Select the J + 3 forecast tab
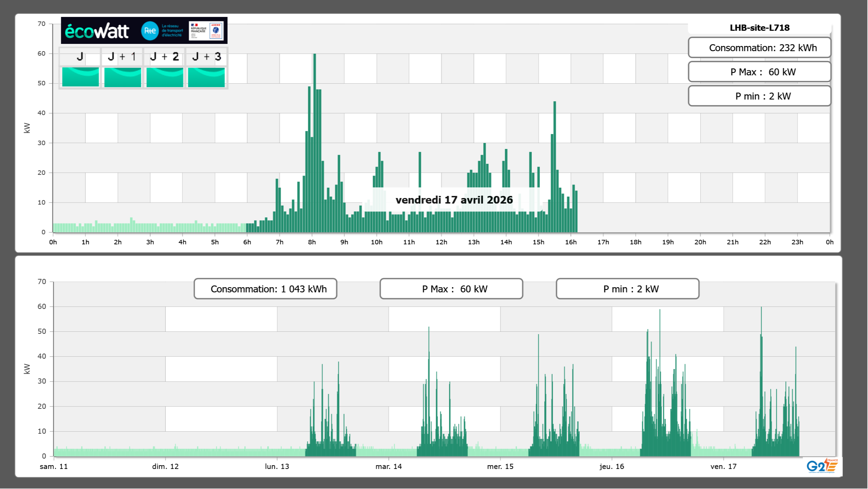The image size is (868, 489). pyautogui.click(x=206, y=57)
